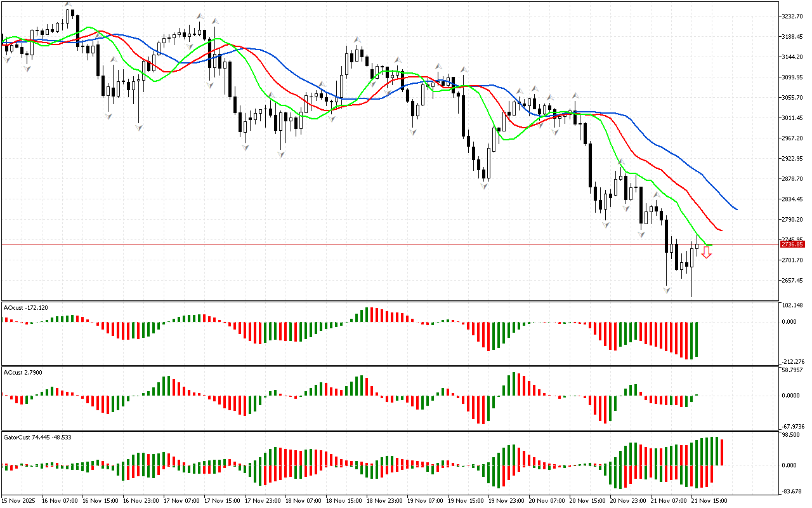Screen dimensions: 812x508
Task: Click the 3232.70 price scale label
Action: tap(794, 17)
